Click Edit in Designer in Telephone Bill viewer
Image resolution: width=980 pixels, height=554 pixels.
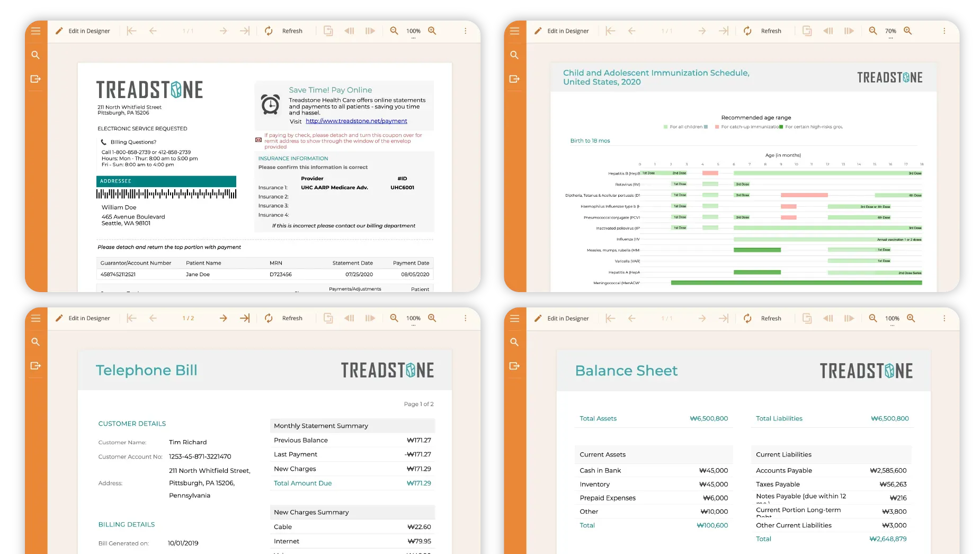click(83, 318)
